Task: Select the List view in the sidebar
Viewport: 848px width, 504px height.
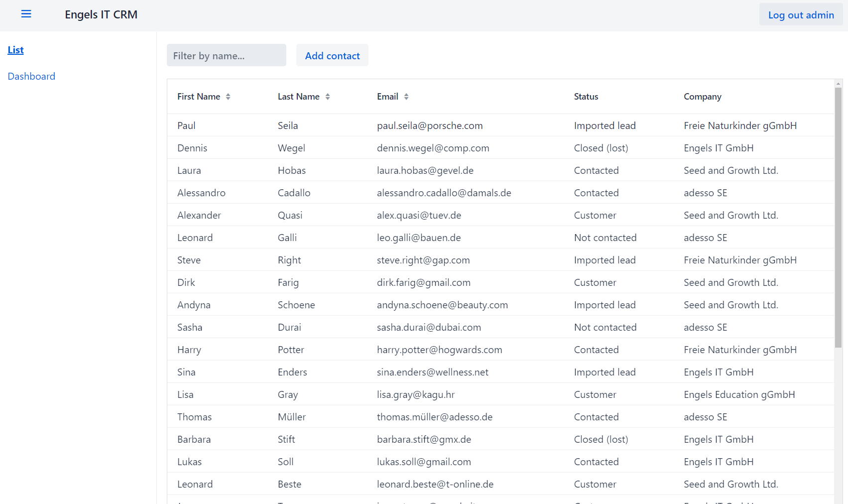Action: tap(15, 50)
